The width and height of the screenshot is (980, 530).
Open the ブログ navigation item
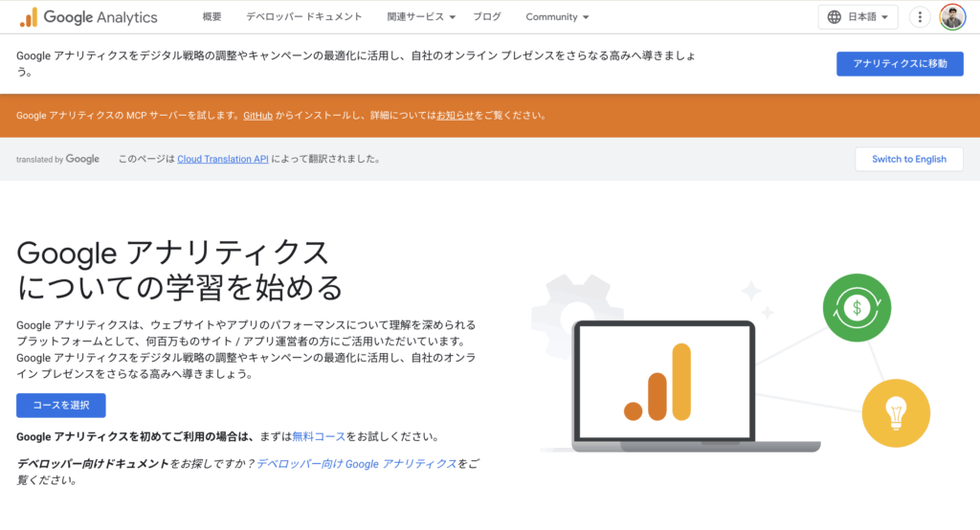(x=486, y=17)
